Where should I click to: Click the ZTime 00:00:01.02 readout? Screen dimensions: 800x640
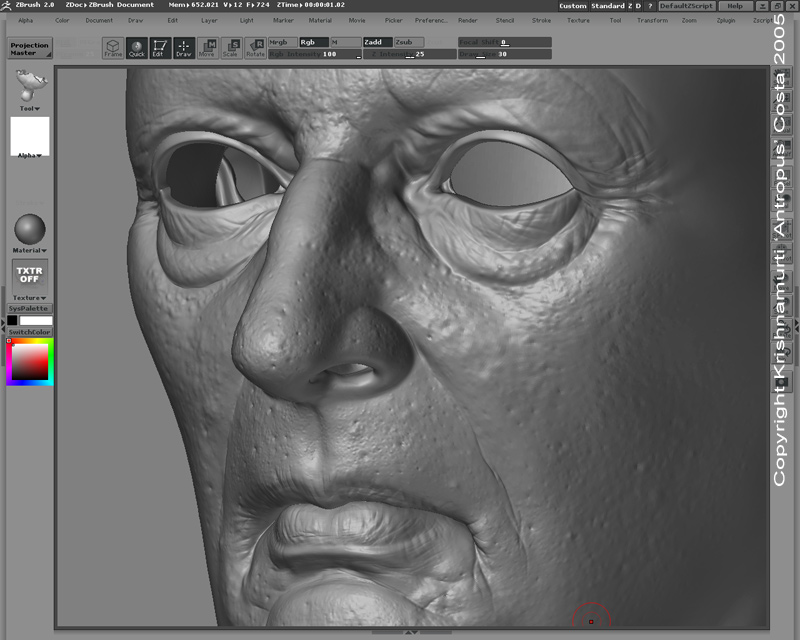coord(311,5)
